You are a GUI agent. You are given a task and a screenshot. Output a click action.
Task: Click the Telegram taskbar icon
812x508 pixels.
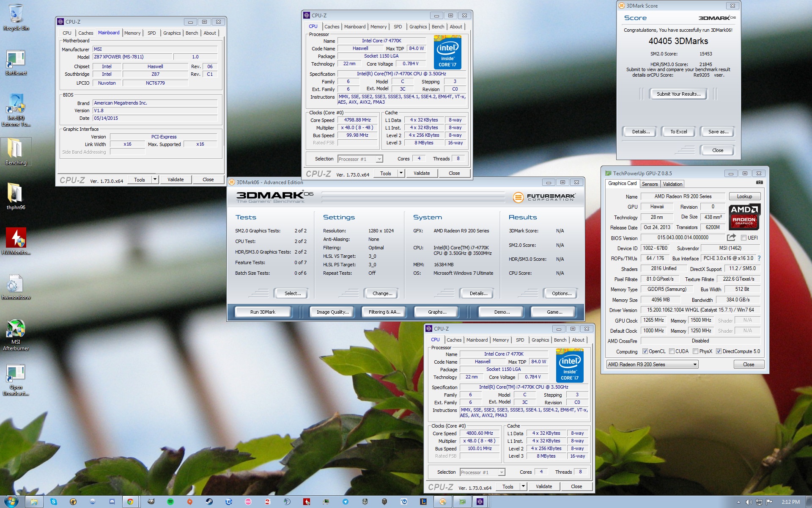click(346, 502)
